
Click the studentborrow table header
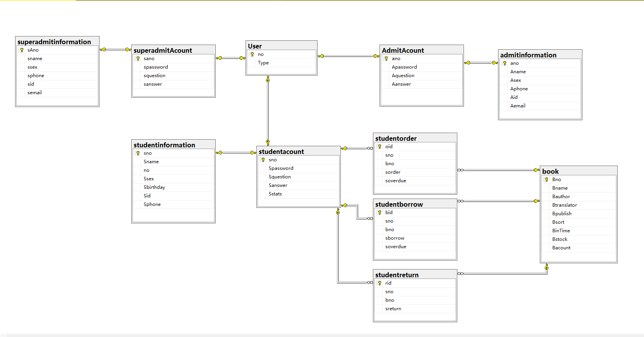pyautogui.click(x=415, y=204)
